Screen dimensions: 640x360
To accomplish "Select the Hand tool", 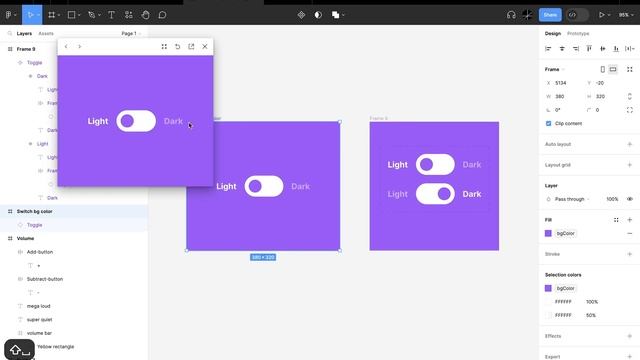I will (145, 15).
